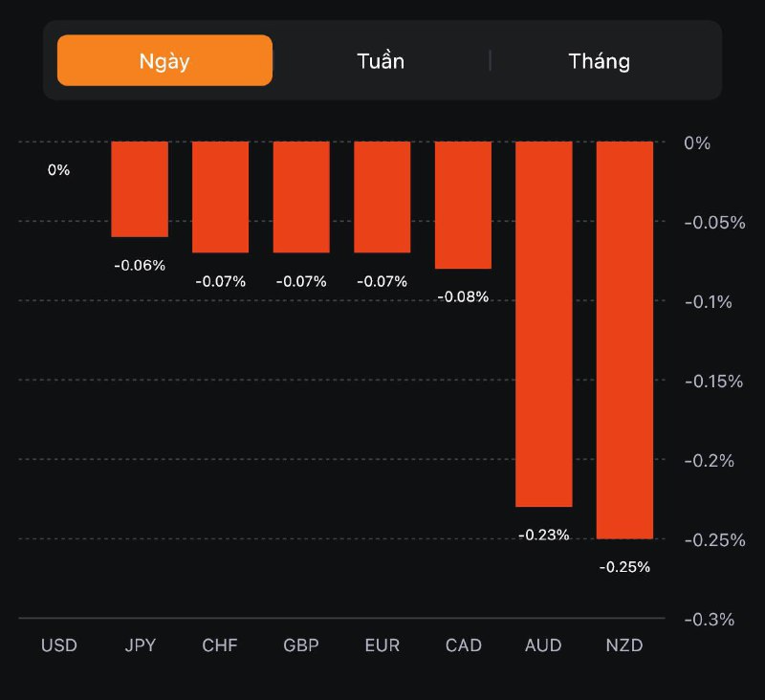
Task: Click the -0.23% AUD value label
Action: point(544,536)
